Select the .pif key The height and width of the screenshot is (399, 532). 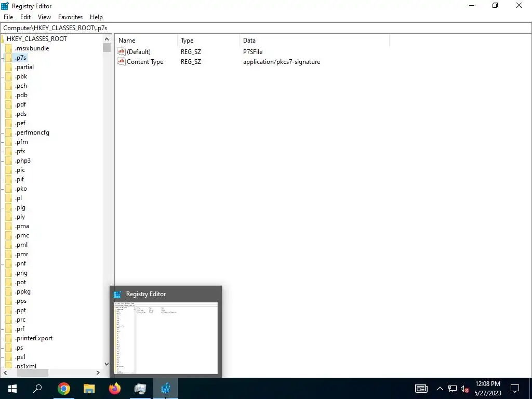[x=20, y=179]
